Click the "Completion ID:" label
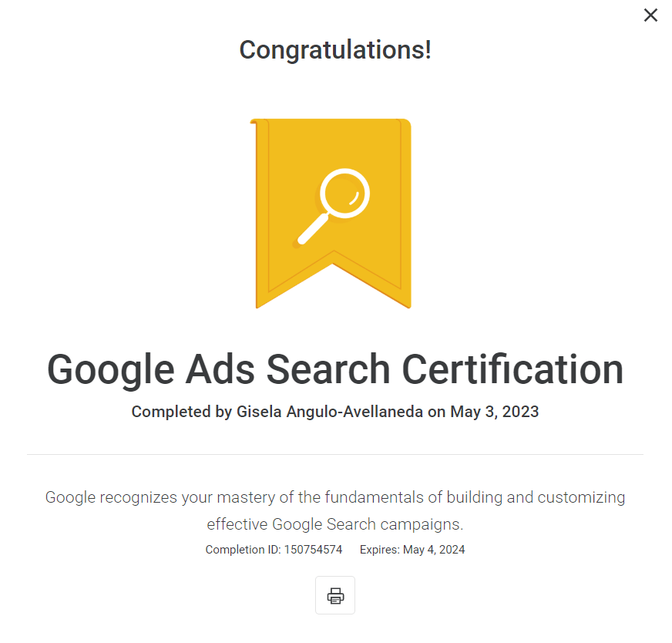Screen dimensions: 672x643 [x=244, y=550]
